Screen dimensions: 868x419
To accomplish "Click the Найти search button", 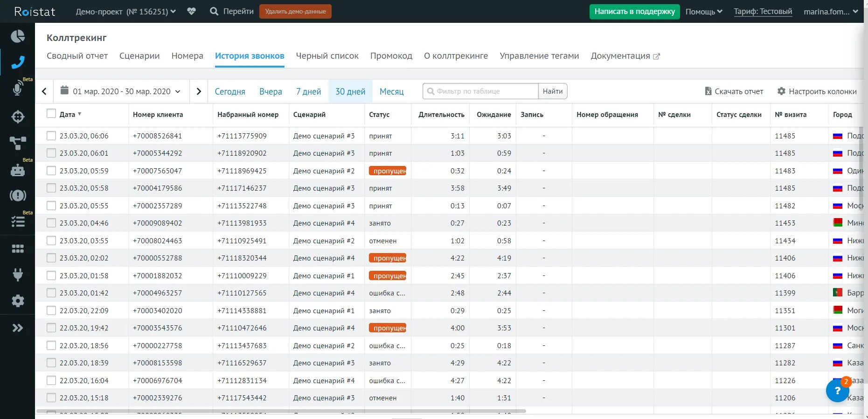I will [553, 91].
